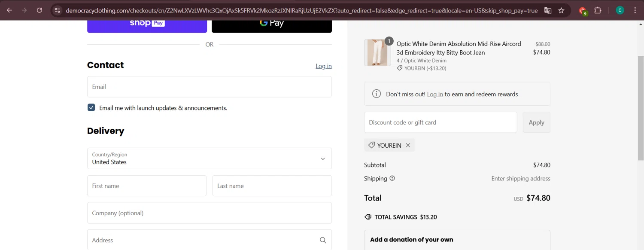
Task: Open Chrome's three-dot menu
Action: tap(635, 10)
